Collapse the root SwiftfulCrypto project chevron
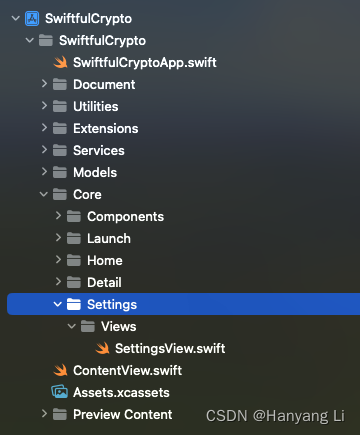360x435 pixels. point(16,18)
